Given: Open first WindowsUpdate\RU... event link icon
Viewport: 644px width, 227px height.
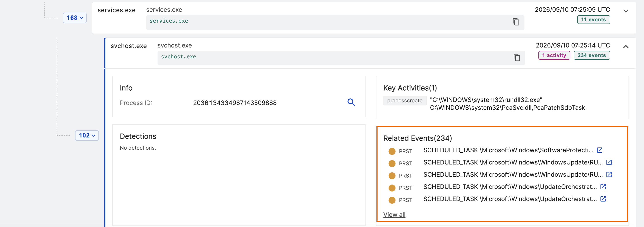Looking at the screenshot, I should [x=609, y=162].
